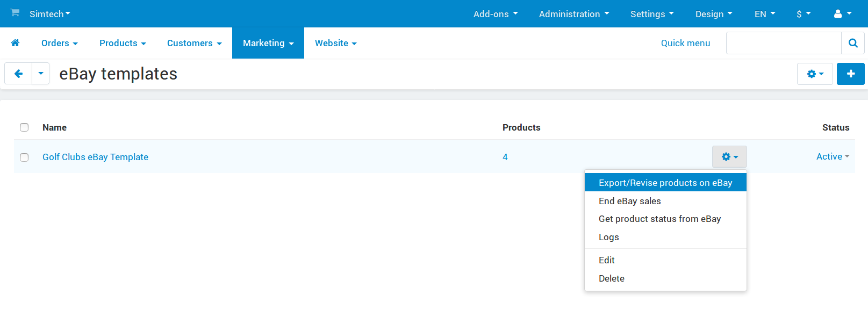Open the user account menu icon
The image size is (868, 309).
tap(842, 14)
